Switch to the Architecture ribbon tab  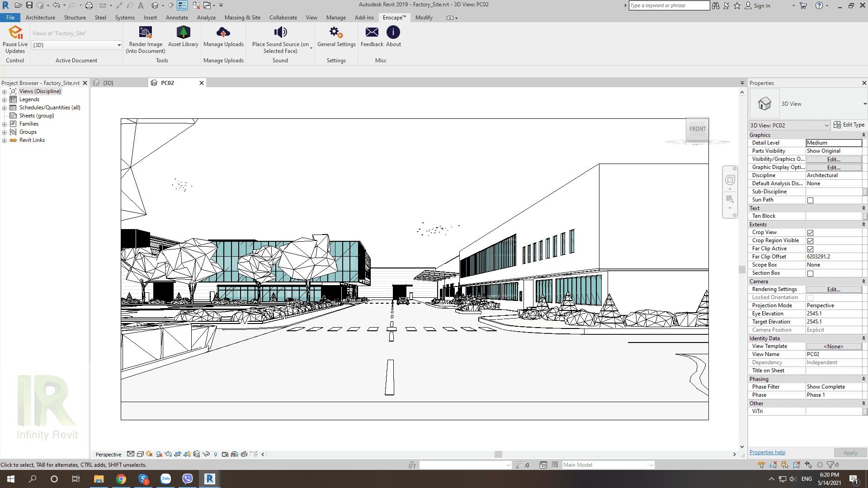(40, 18)
